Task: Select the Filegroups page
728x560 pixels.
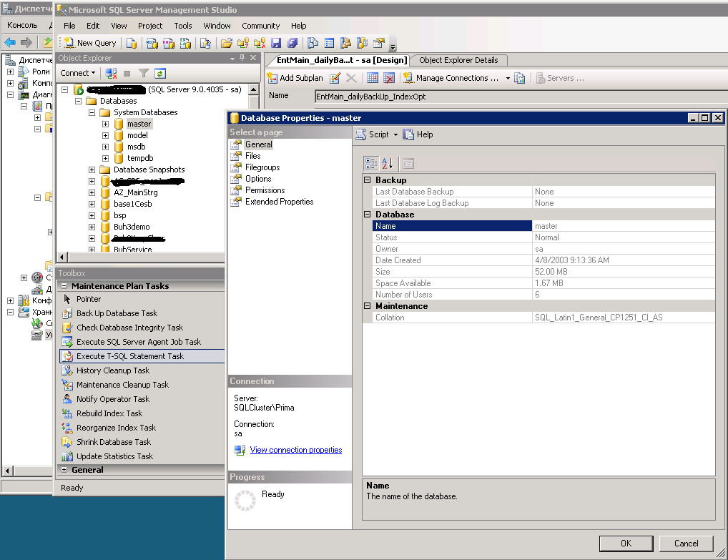Action: click(x=262, y=167)
